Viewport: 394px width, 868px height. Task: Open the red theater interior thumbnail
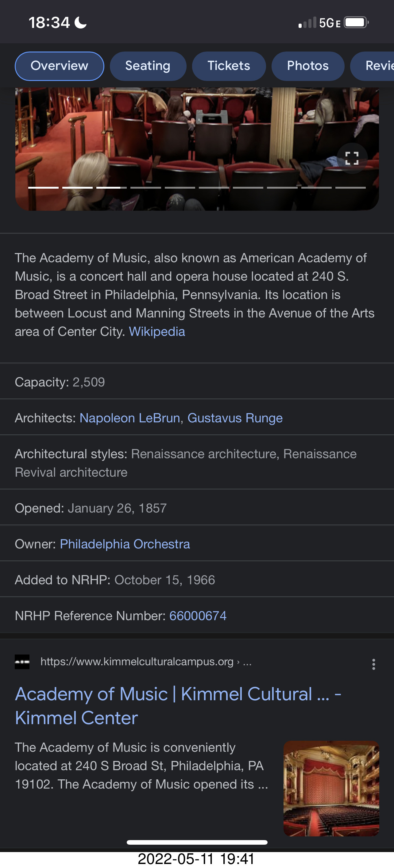[x=331, y=788]
